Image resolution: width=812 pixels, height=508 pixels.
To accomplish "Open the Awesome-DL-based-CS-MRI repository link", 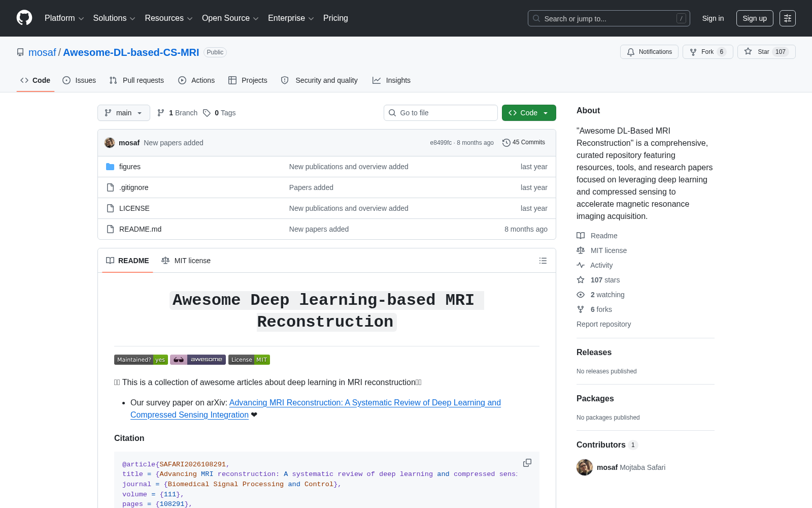I will pos(131,52).
